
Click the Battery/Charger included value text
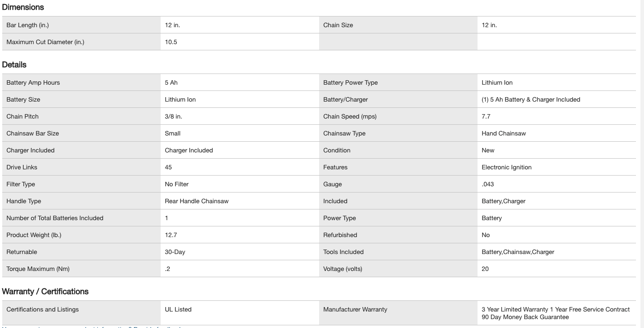tap(531, 99)
